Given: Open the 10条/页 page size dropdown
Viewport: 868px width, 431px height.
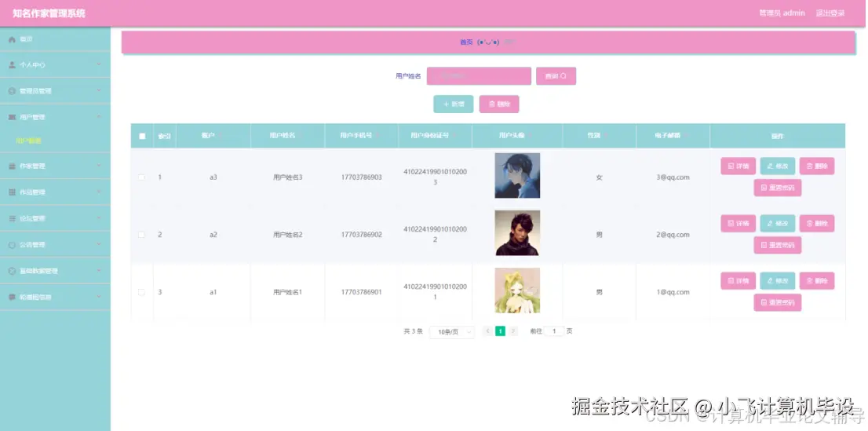Looking at the screenshot, I should pyautogui.click(x=452, y=332).
